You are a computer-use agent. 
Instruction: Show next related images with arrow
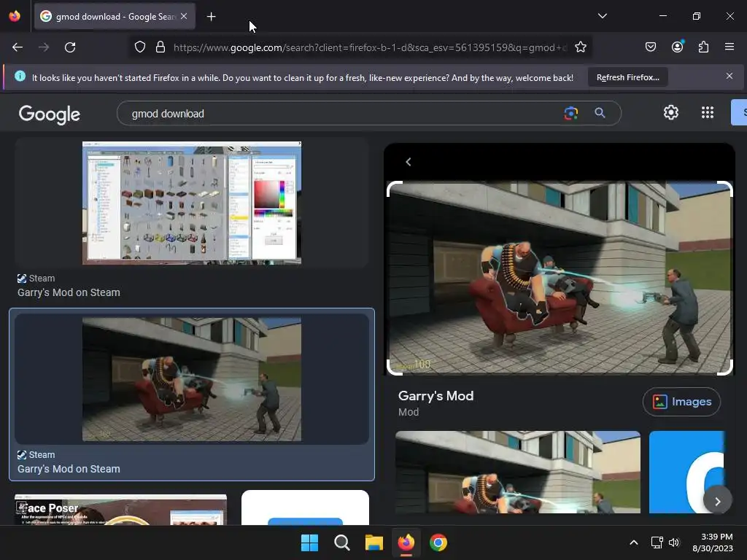(718, 500)
